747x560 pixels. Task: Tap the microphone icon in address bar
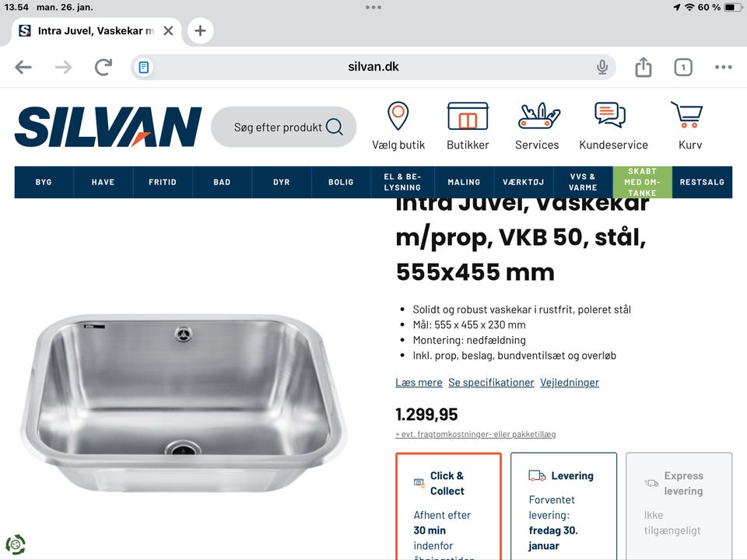tap(602, 67)
